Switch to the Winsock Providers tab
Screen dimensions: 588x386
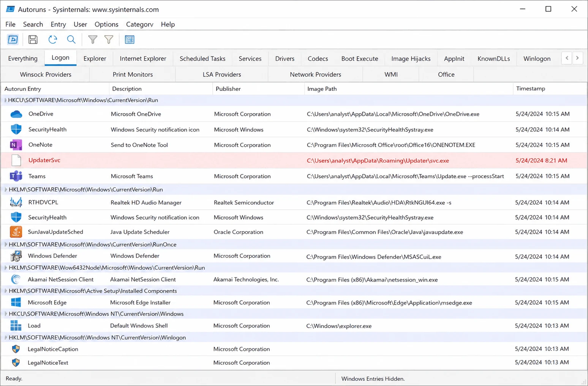pyautogui.click(x=46, y=74)
